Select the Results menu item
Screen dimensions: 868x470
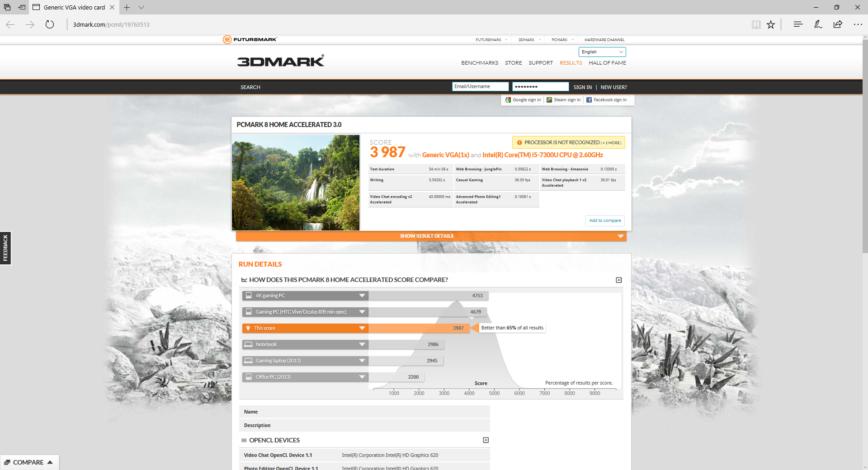(x=571, y=63)
